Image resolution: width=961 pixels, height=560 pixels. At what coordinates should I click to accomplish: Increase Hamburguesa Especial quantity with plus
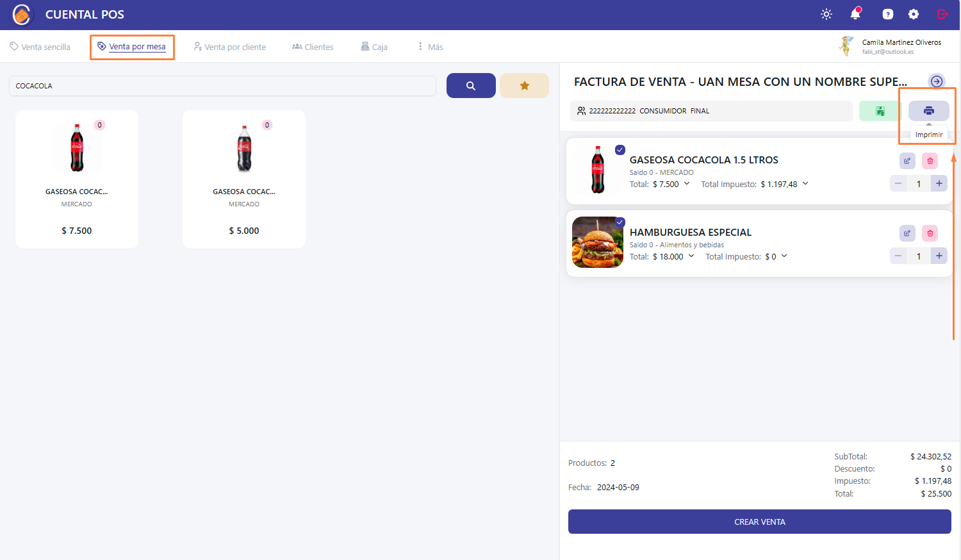point(939,256)
